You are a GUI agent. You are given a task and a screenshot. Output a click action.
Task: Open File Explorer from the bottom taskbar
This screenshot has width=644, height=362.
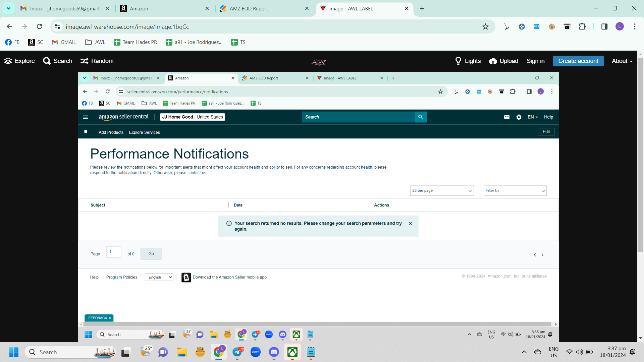[182, 352]
